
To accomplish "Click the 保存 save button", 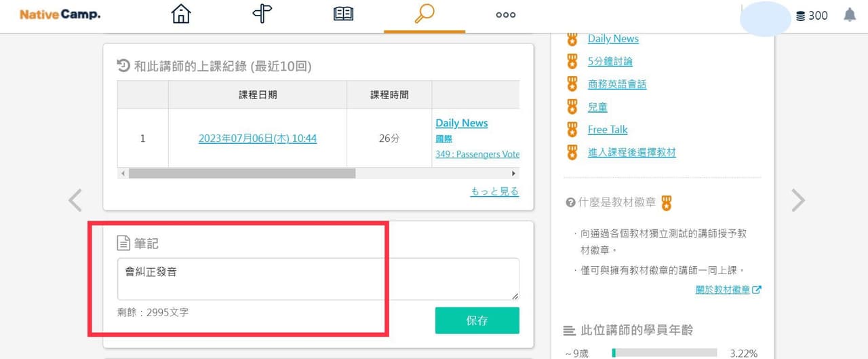I will [x=477, y=320].
